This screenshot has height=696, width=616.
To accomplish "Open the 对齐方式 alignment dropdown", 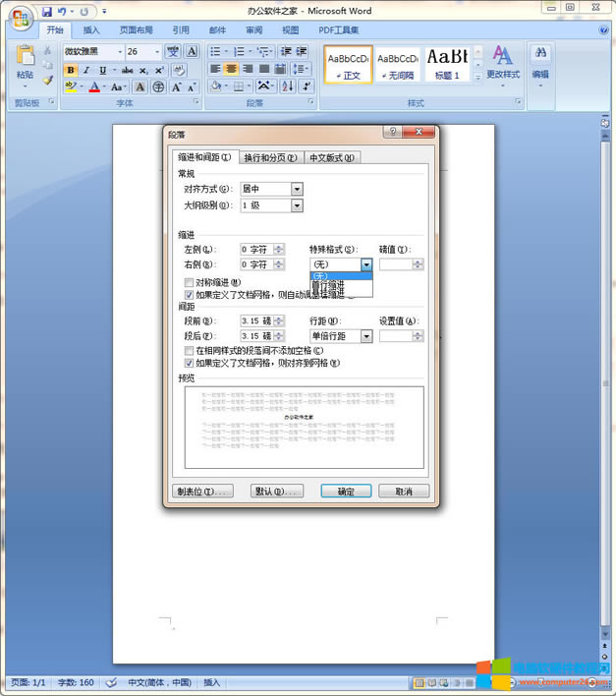I will click(297, 189).
